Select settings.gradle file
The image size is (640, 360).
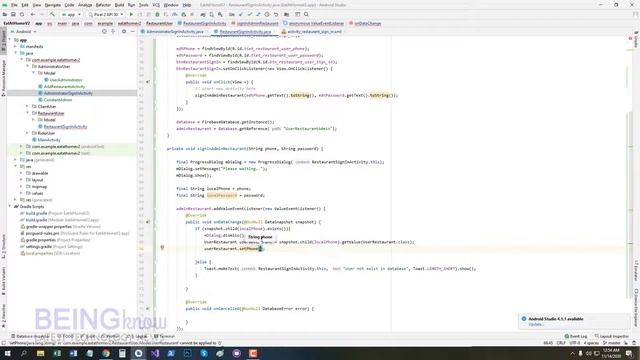[39, 247]
